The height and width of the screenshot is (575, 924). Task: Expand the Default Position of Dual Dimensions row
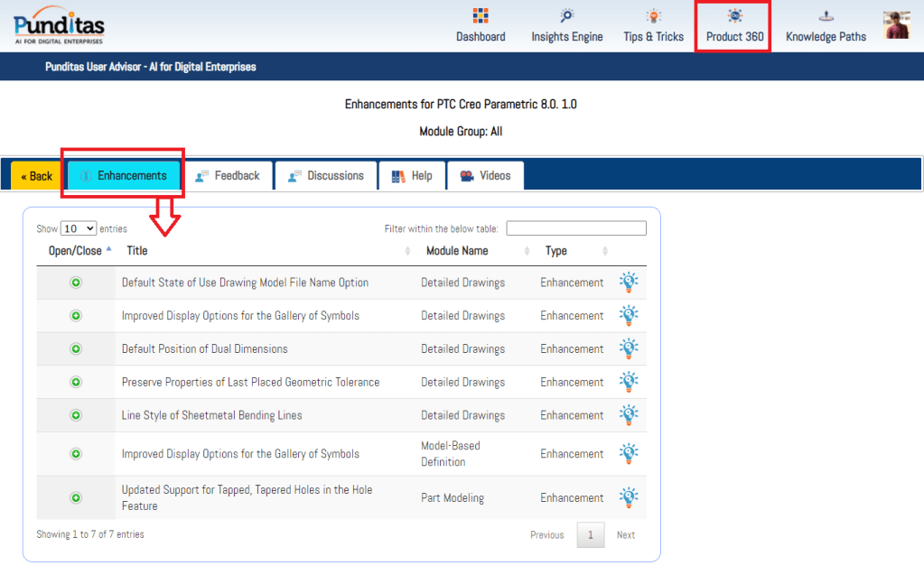(x=76, y=348)
